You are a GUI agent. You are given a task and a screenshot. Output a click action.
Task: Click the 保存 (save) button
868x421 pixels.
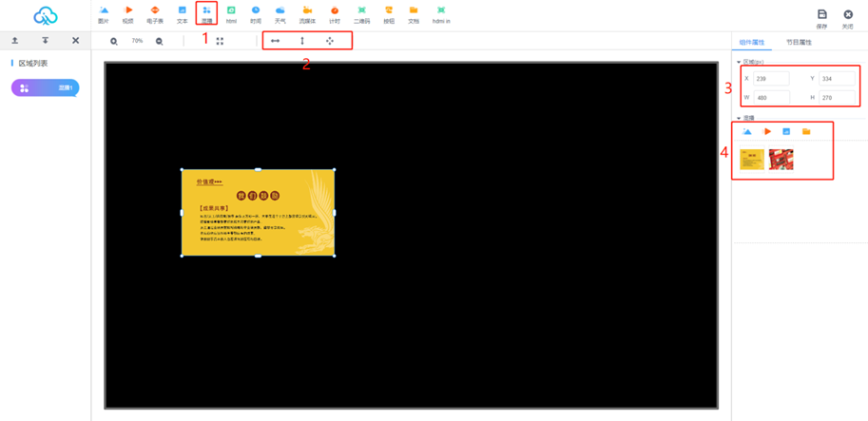[x=822, y=17]
